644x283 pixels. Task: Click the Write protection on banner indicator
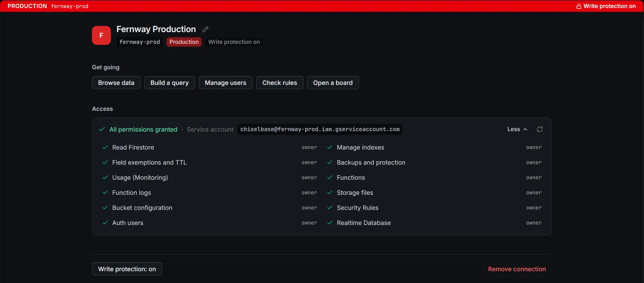tap(606, 6)
